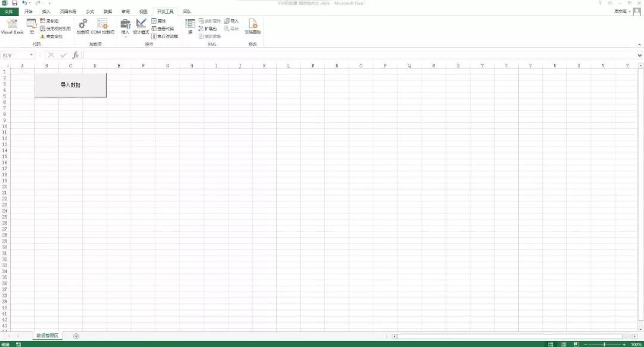Select column header A
This screenshot has width=644, height=347.
22,66
